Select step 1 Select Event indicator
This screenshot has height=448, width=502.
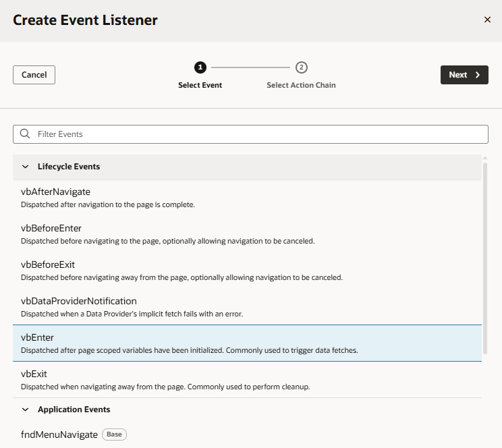pos(200,67)
